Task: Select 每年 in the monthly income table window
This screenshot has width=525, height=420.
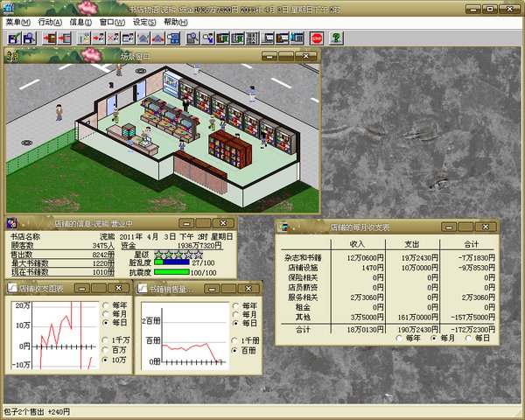Action: (x=399, y=338)
